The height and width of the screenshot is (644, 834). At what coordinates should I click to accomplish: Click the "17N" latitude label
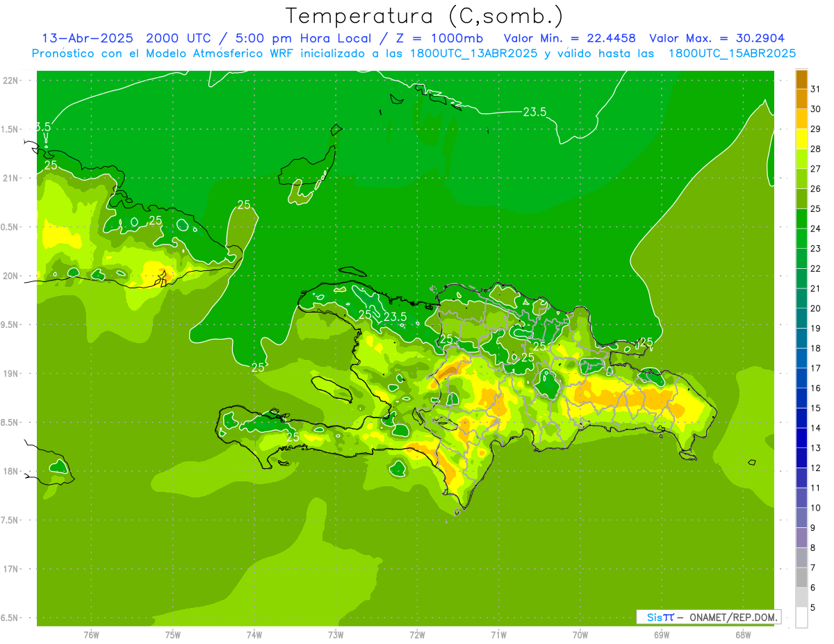click(x=11, y=570)
